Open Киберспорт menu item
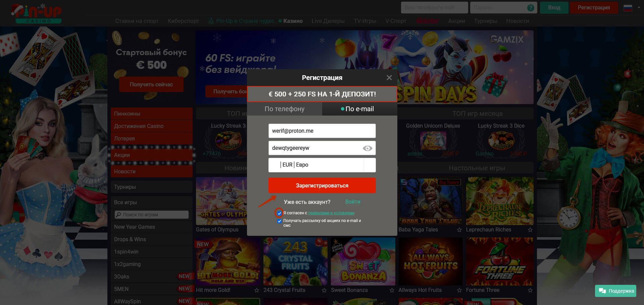Screen dimensions: 644x305 pyautogui.click(x=183, y=21)
